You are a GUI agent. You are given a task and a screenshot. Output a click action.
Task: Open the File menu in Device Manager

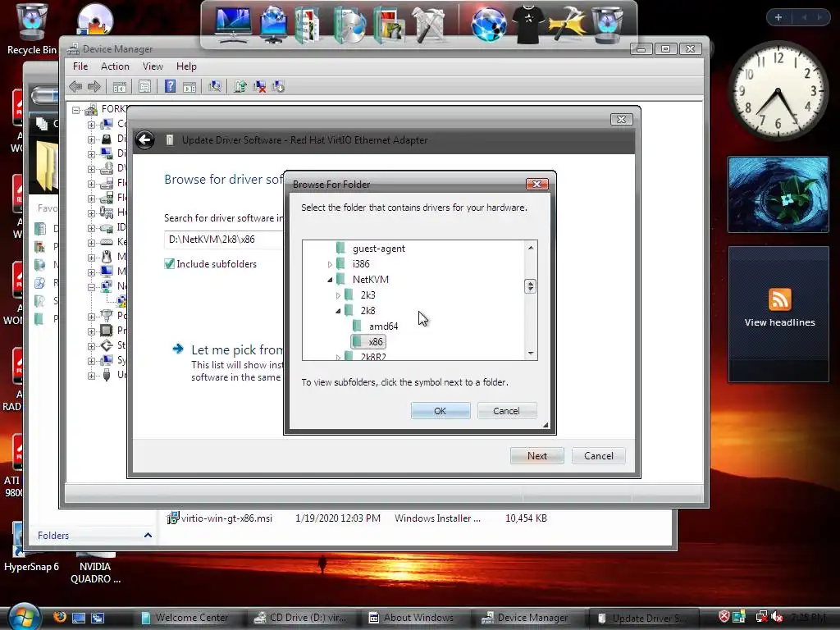point(80,66)
